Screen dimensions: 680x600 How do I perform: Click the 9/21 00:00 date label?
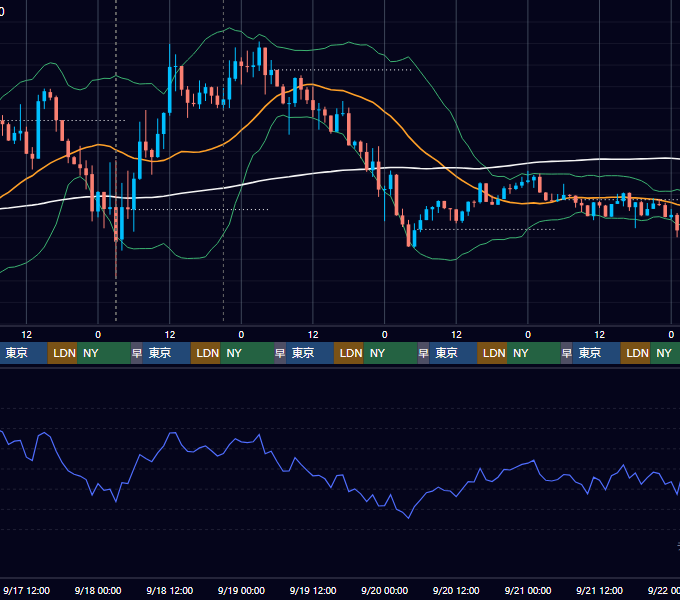click(528, 590)
